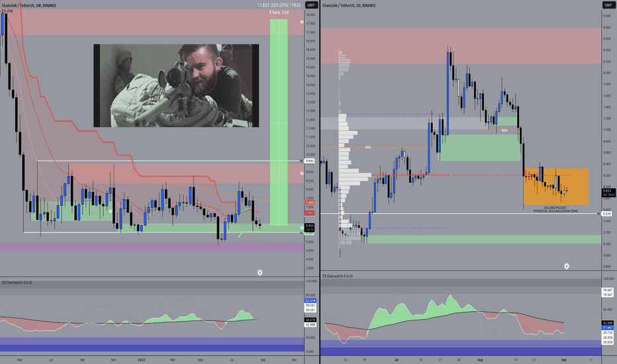Click the '5 bars, 35d' measurement text
Screen dimensions: 617x364
click(279, 13)
